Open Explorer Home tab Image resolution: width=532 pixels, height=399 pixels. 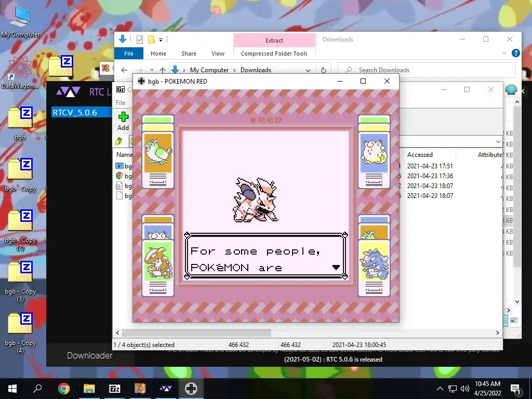click(x=158, y=54)
